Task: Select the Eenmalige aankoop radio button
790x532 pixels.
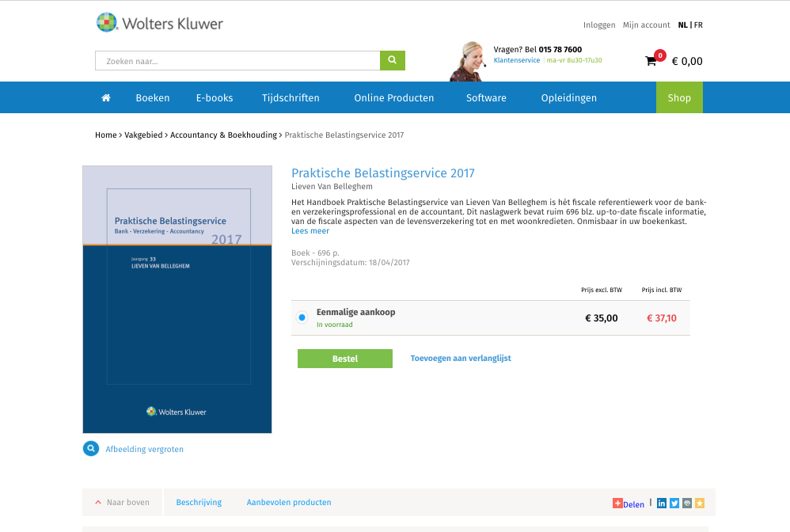Action: click(x=302, y=317)
